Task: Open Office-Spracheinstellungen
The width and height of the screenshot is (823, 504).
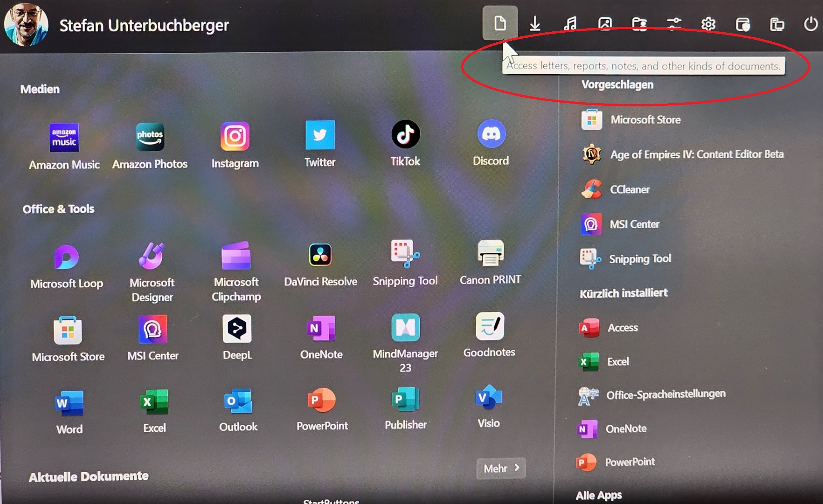Action: pos(652,395)
